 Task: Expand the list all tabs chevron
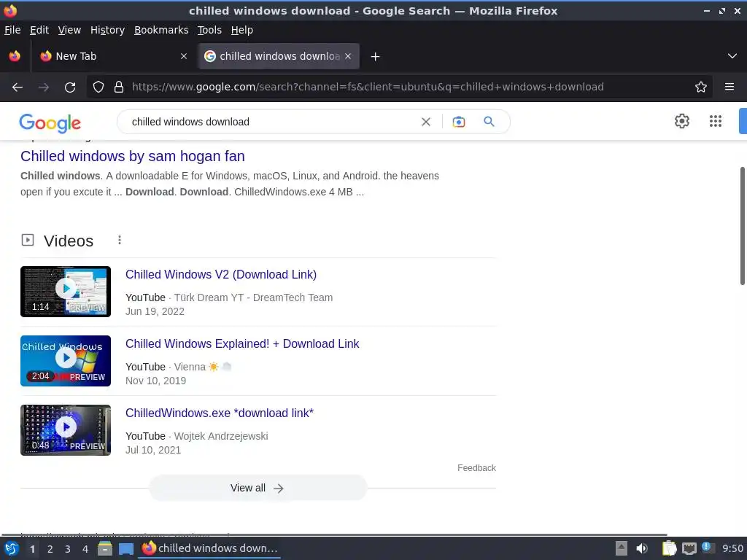732,56
